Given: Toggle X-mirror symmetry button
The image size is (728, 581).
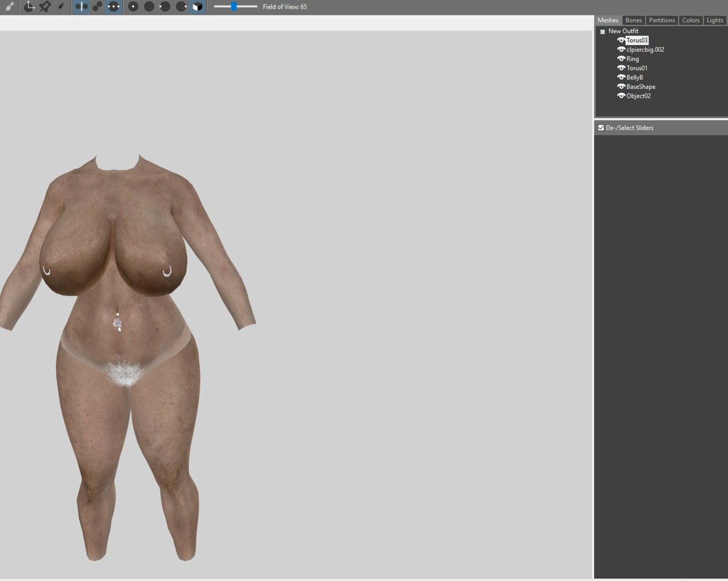Looking at the screenshot, I should (81, 6).
